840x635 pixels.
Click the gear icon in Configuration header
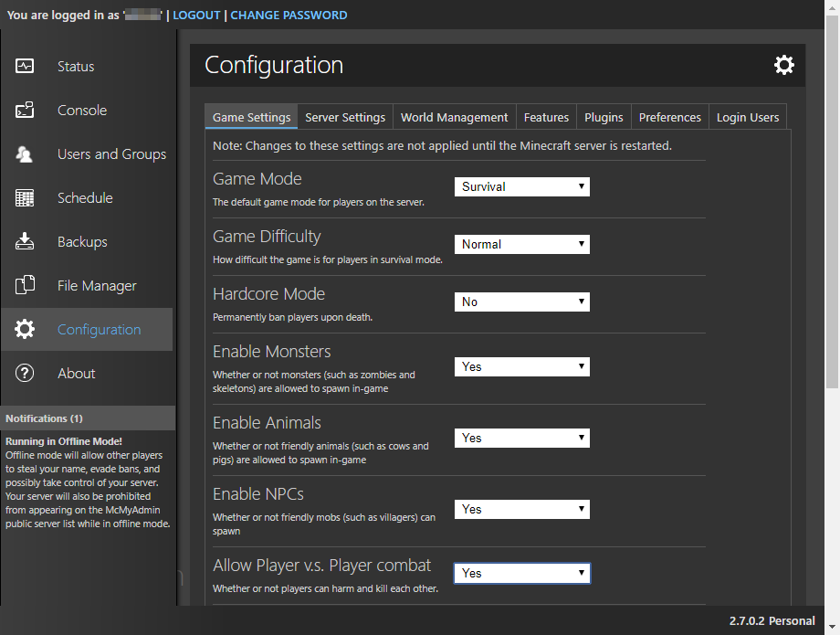pyautogui.click(x=783, y=65)
